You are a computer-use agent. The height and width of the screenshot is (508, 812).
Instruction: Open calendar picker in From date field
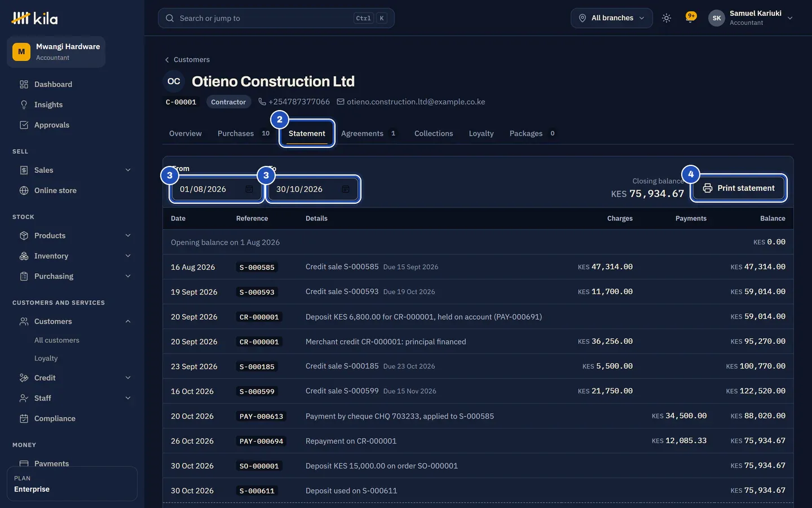coord(249,189)
